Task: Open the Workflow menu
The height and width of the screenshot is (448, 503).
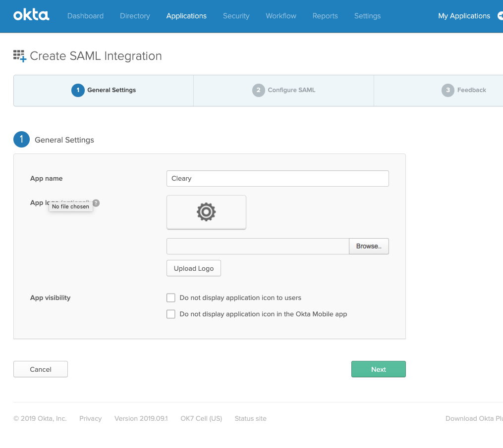Action: [x=281, y=16]
